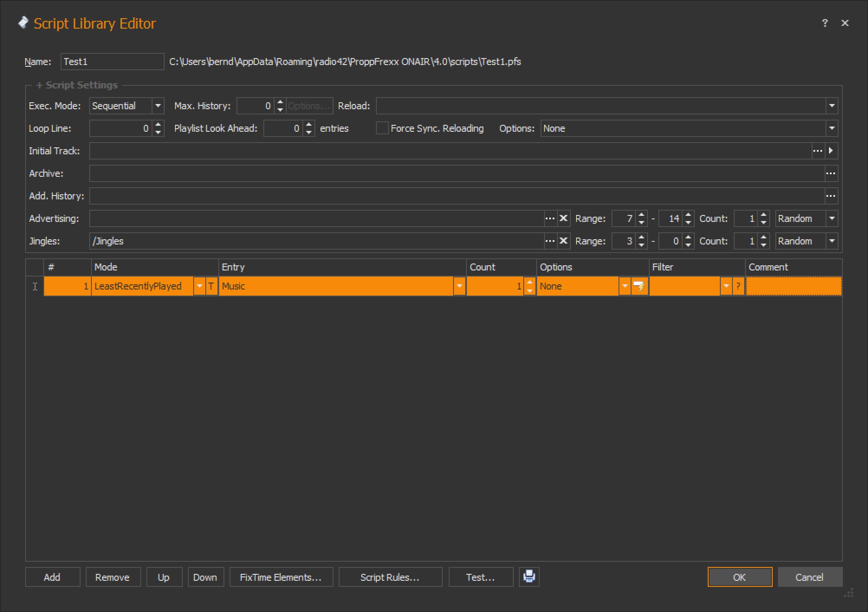This screenshot has width=868, height=612.
Task: Click the T button in Mode cell
Action: (x=211, y=286)
